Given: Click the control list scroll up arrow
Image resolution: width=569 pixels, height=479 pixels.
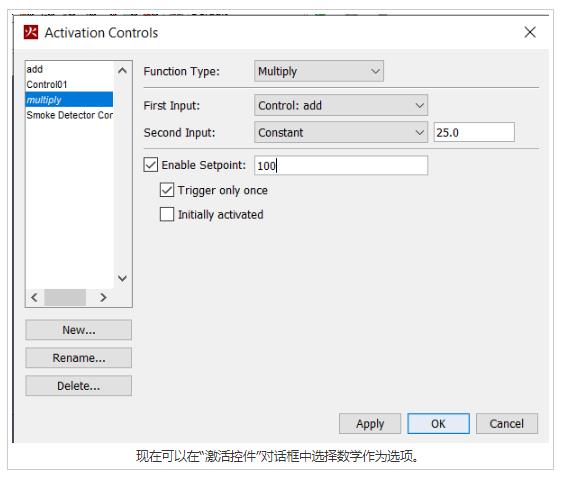Looking at the screenshot, I should [x=122, y=70].
